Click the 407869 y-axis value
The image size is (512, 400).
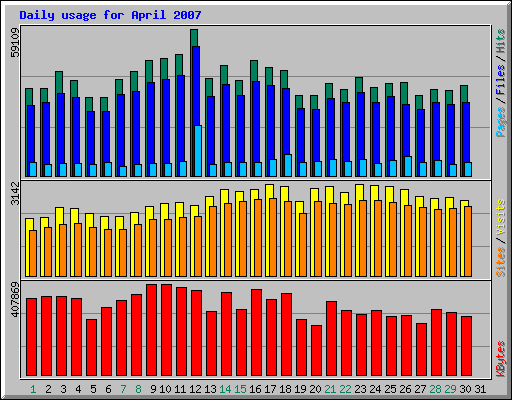[x=15, y=300]
